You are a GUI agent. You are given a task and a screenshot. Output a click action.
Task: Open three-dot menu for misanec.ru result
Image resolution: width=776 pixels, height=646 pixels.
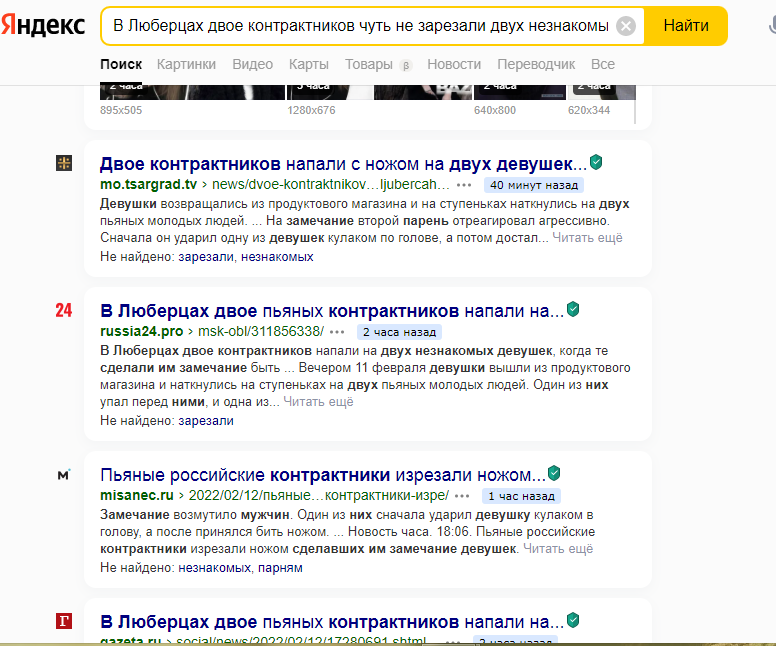tap(462, 496)
